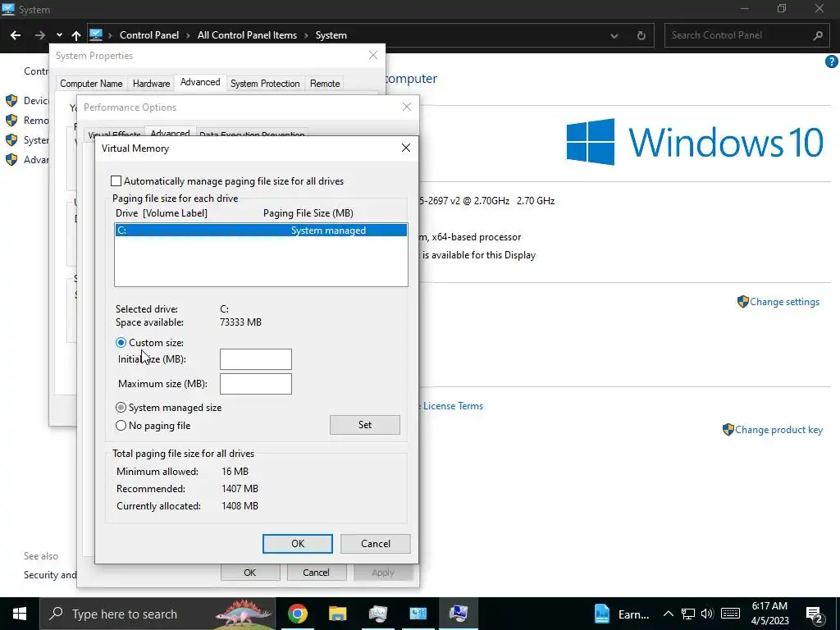The width and height of the screenshot is (840, 630).
Task: Click the System protection shield icon
Action: [x=11, y=140]
